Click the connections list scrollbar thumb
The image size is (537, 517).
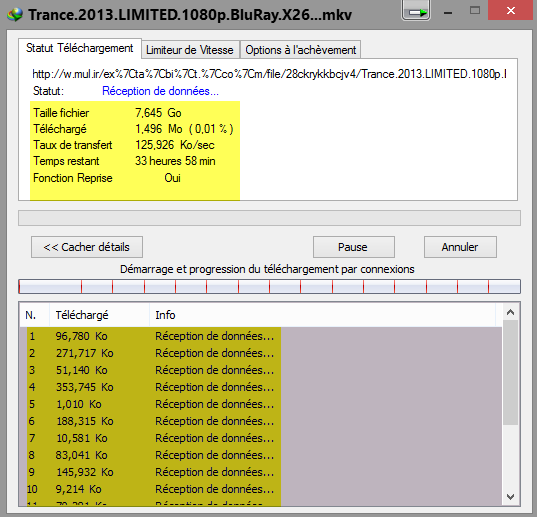[x=510, y=373]
